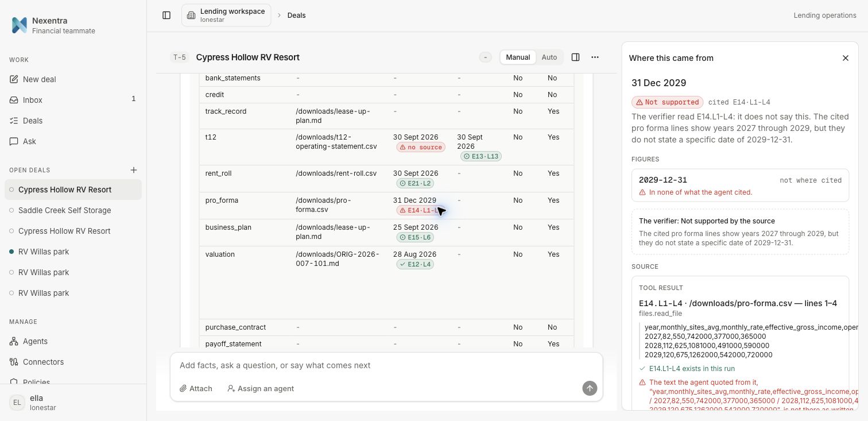
Task: Click the dash status pill near Manual
Action: [486, 57]
